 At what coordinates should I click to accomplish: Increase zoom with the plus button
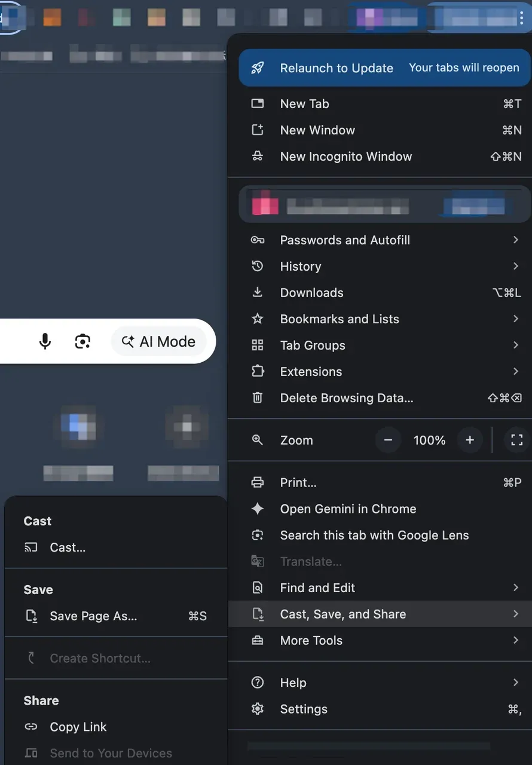tap(470, 440)
